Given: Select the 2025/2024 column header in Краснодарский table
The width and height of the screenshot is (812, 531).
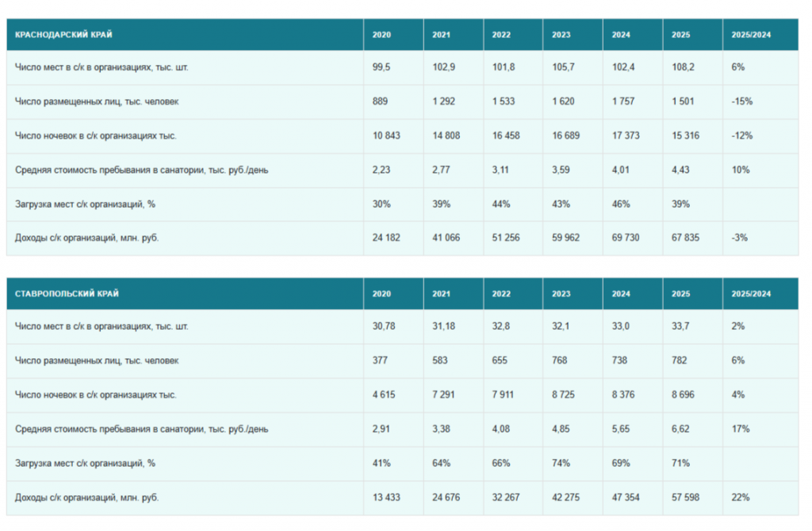Looking at the screenshot, I should [751, 35].
